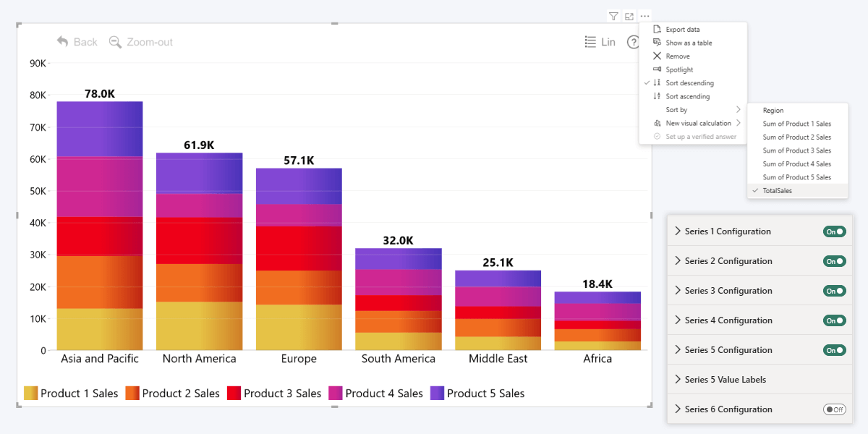Expand the Series 2 Configuration section
The height and width of the screenshot is (434, 868).
(678, 261)
